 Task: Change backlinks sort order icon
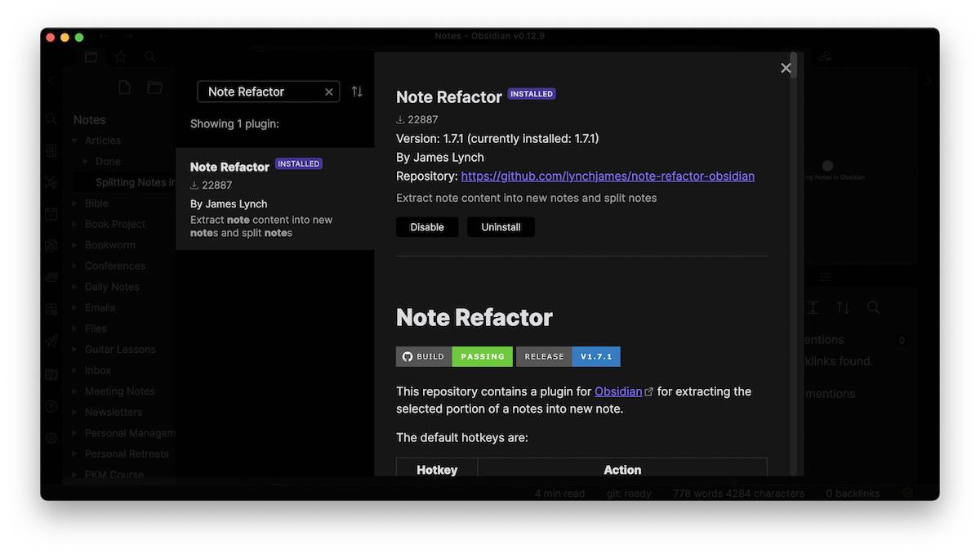click(843, 307)
